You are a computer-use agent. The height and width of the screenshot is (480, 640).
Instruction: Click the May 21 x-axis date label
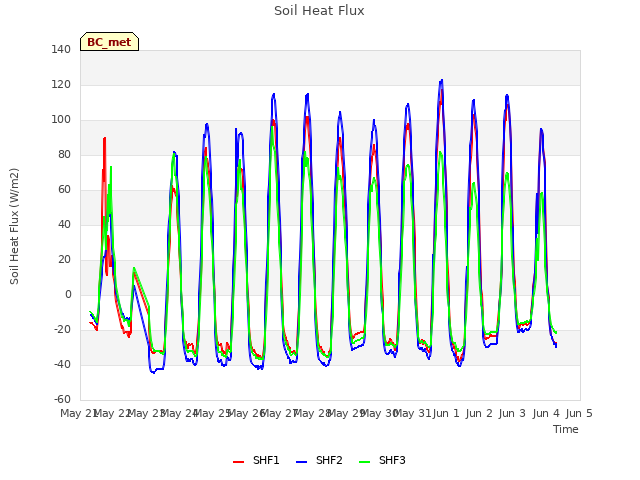pos(78,413)
